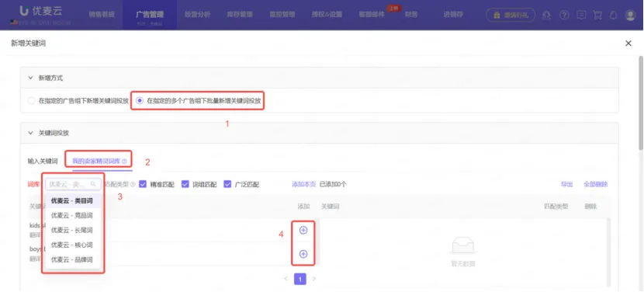Open 监控管理 in the top navigation
Screen dimensions: 644x292
(x=282, y=15)
